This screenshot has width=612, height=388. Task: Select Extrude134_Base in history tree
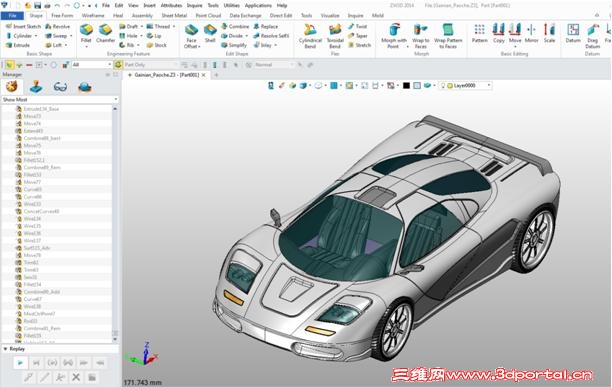coord(41,109)
